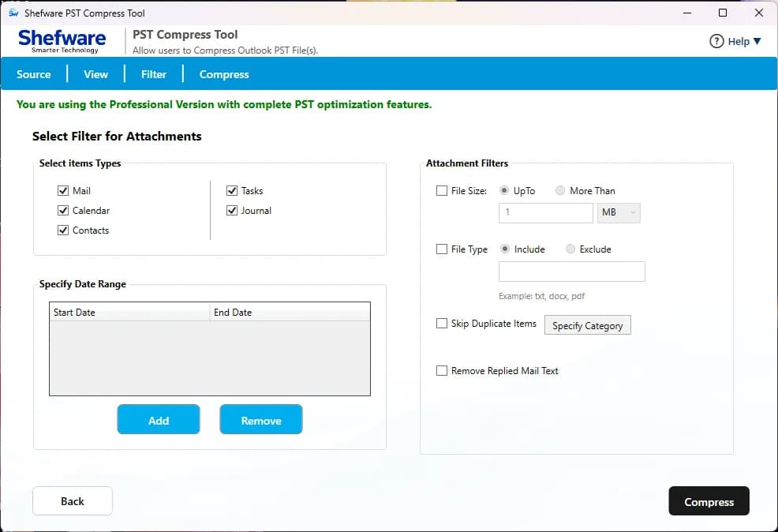
Task: Select the More Than radio button
Action: click(x=560, y=190)
